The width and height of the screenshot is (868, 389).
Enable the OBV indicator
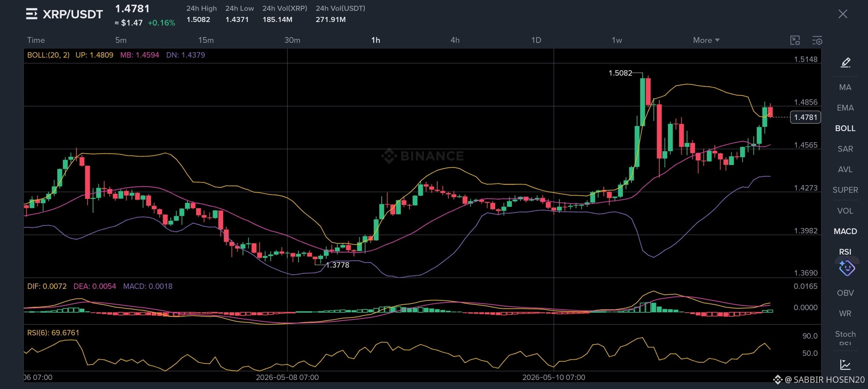coord(845,293)
